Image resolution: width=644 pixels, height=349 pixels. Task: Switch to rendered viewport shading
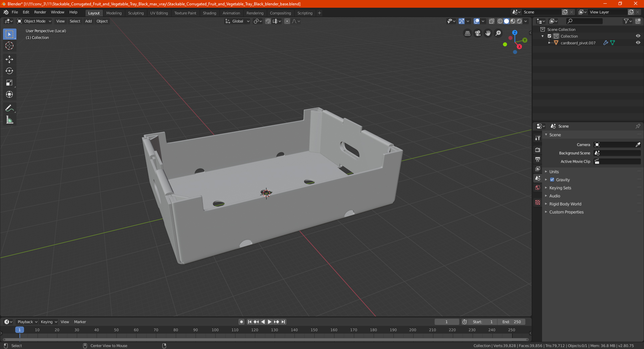point(519,21)
